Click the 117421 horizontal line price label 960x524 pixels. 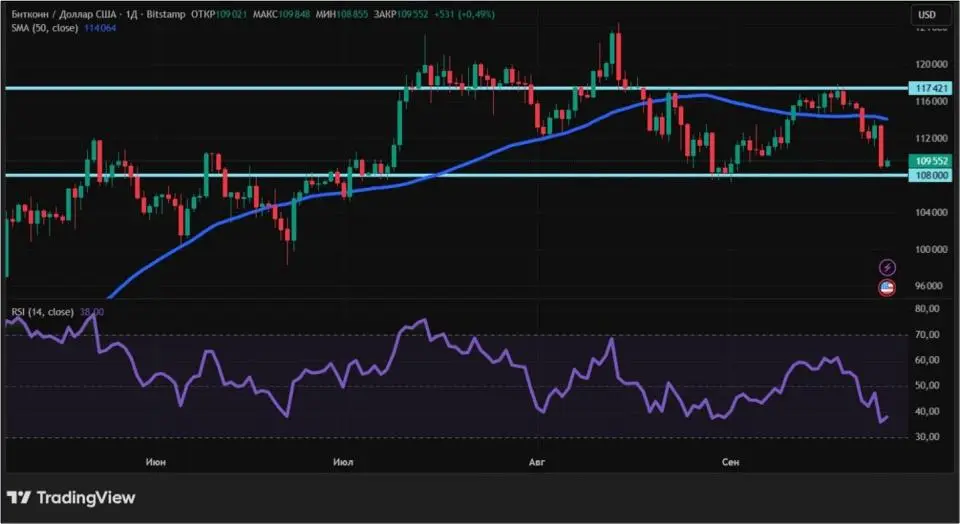931,88
